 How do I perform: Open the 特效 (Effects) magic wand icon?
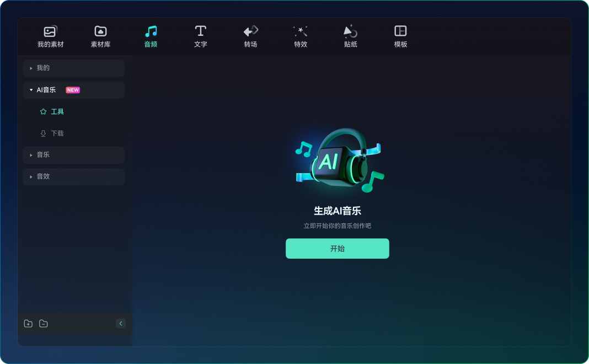[301, 36]
